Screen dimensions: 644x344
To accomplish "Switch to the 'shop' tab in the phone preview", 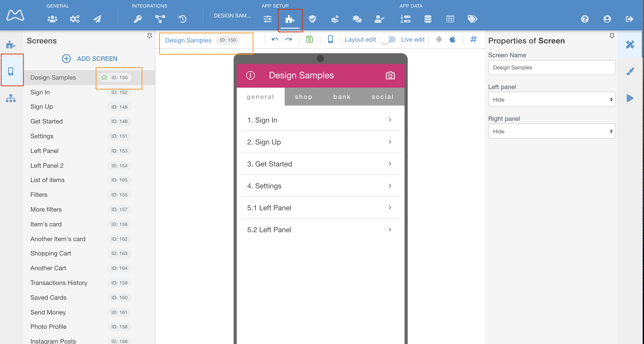I will click(303, 97).
